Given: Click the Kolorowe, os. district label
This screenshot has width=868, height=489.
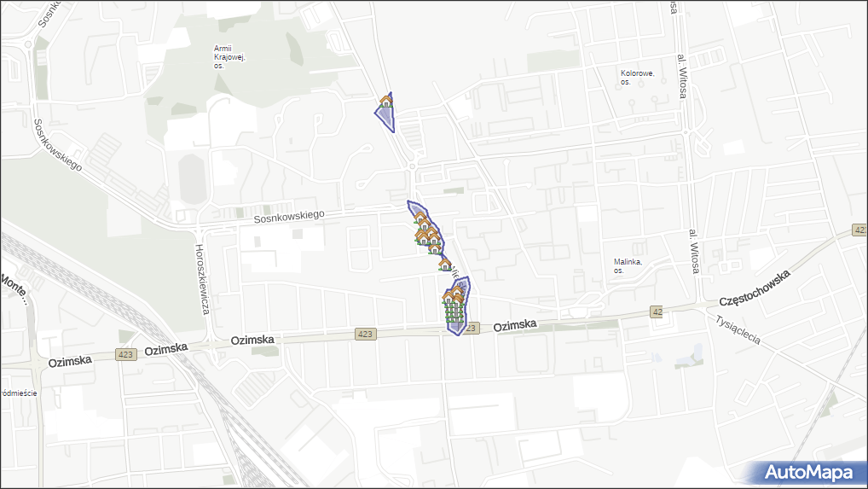Looking at the screenshot, I should pyautogui.click(x=637, y=78).
